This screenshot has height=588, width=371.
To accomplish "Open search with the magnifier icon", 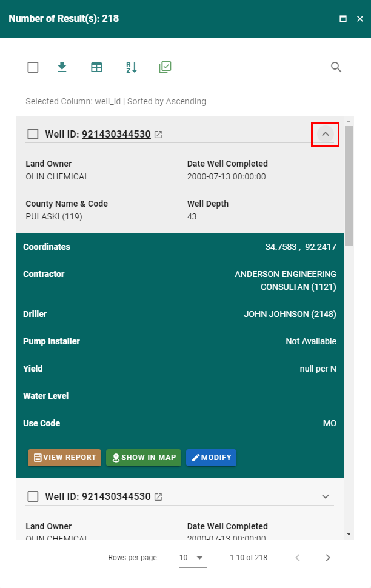I will coord(336,67).
